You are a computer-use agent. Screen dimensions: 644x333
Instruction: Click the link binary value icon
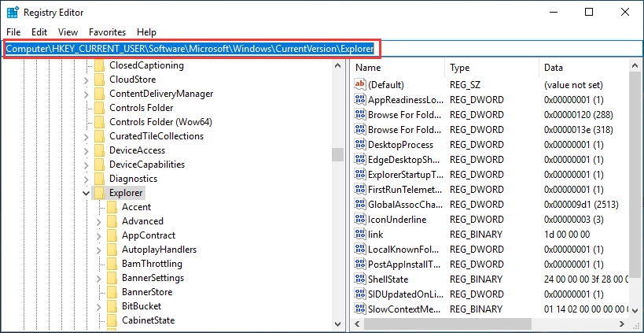360,235
